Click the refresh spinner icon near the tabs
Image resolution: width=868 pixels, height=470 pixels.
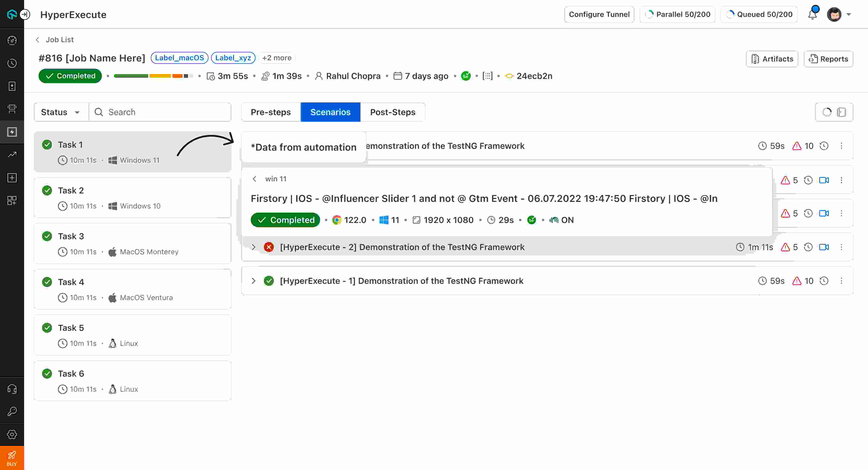coord(827,112)
